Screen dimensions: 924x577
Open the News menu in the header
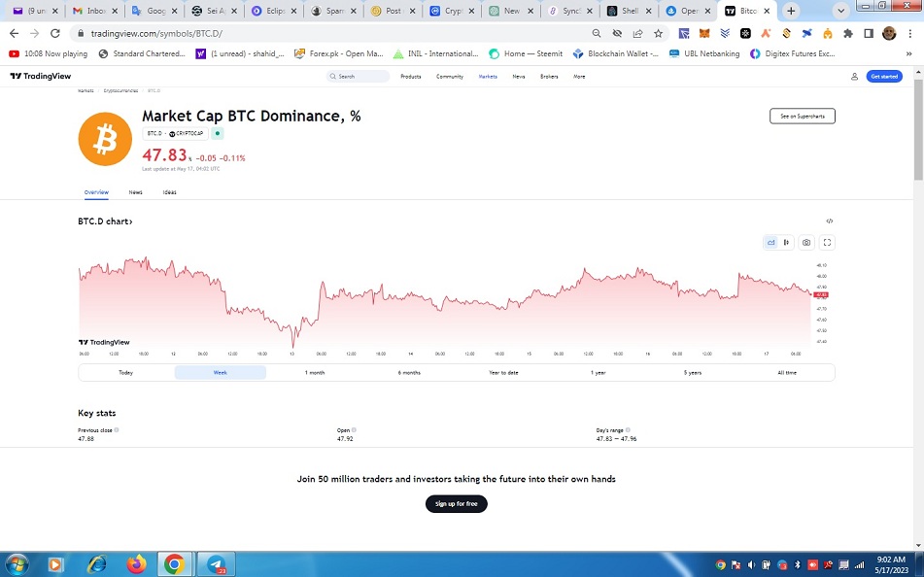coord(519,77)
